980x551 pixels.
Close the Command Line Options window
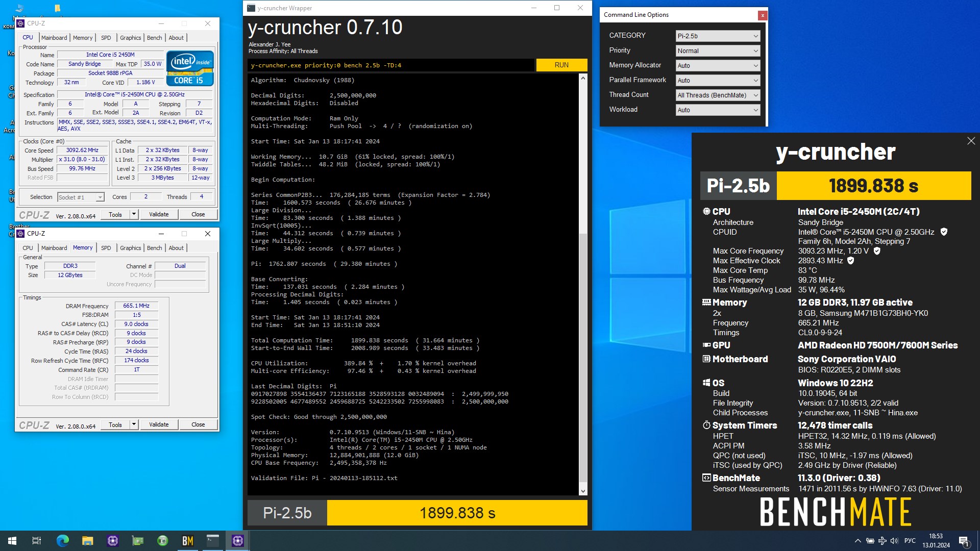(763, 15)
